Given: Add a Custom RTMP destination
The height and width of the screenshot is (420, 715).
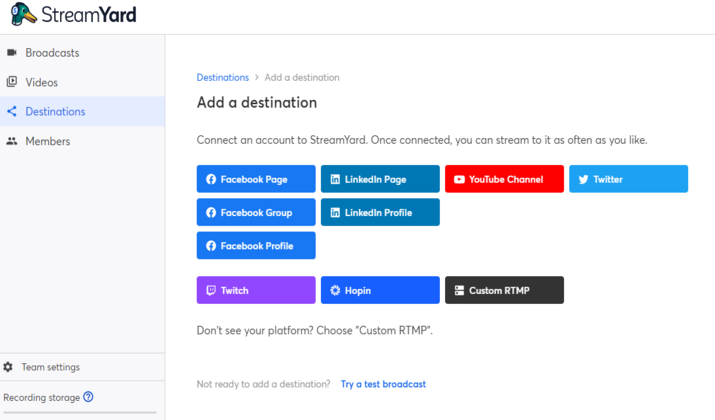Looking at the screenshot, I should click(x=504, y=290).
